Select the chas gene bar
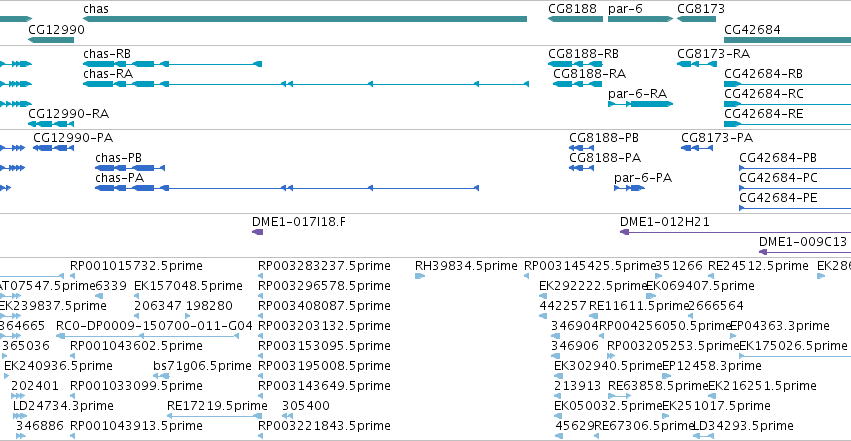This screenshot has width=851, height=441. 305,20
